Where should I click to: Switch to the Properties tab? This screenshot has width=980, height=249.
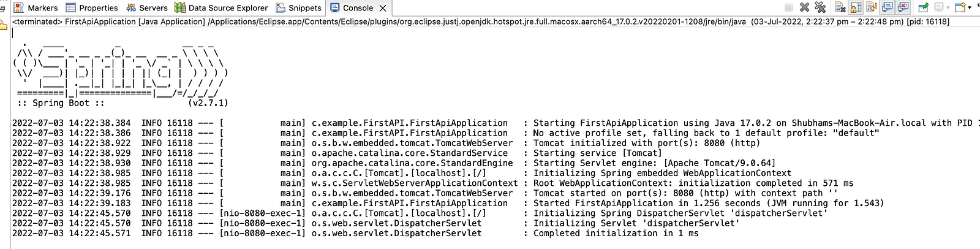(x=91, y=8)
